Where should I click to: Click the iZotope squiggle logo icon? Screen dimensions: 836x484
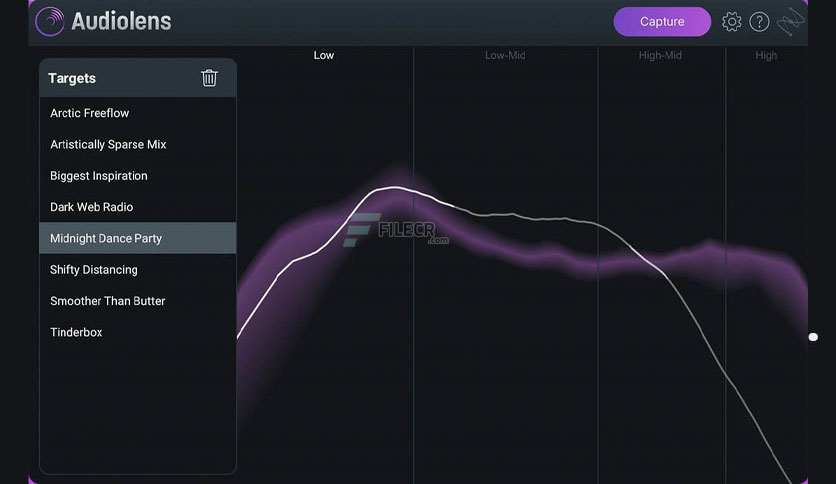coord(790,22)
